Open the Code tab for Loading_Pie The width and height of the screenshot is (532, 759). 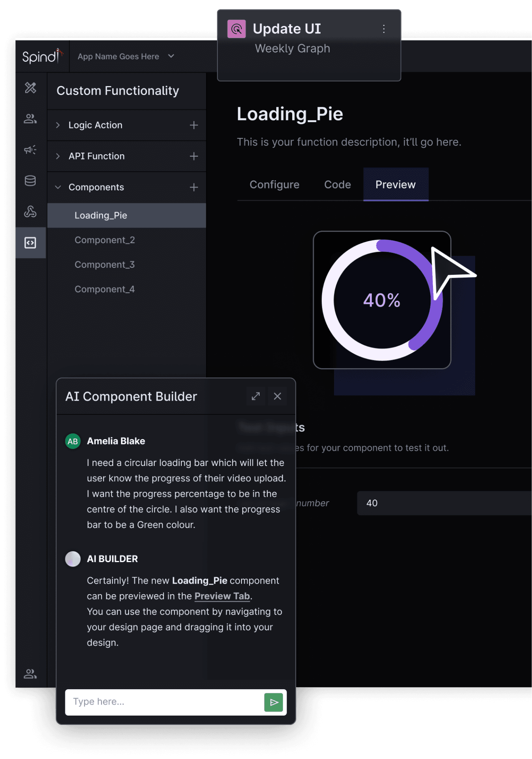click(x=337, y=185)
